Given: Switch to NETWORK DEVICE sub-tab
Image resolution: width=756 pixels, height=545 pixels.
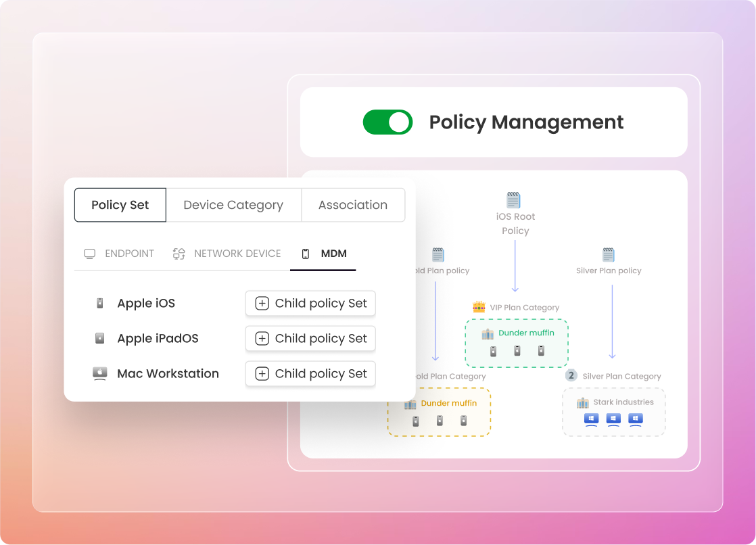Looking at the screenshot, I should point(227,254).
